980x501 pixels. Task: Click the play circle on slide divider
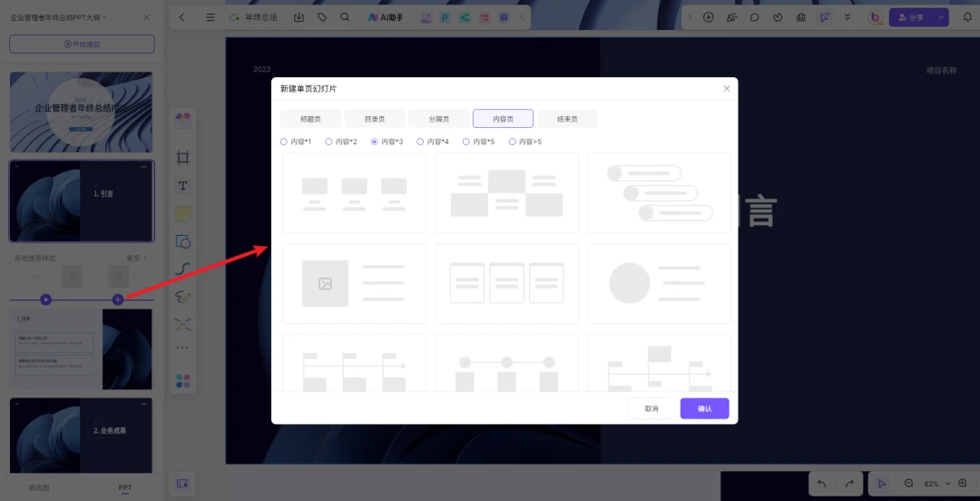click(45, 300)
